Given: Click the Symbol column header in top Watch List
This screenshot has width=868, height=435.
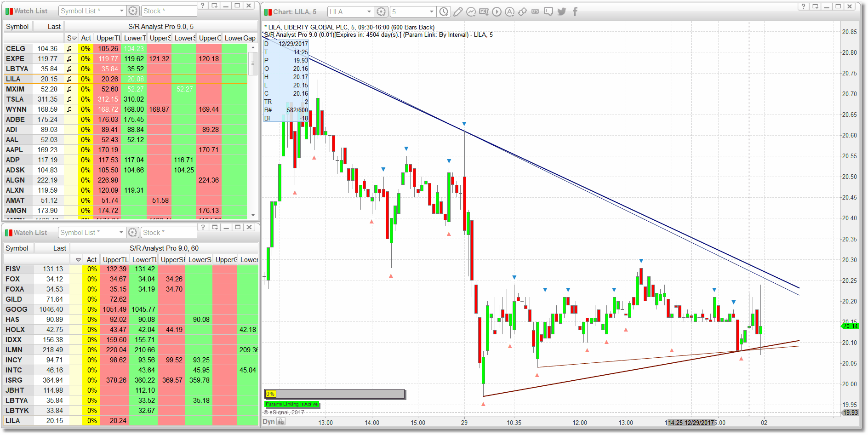Looking at the screenshot, I should point(17,27).
